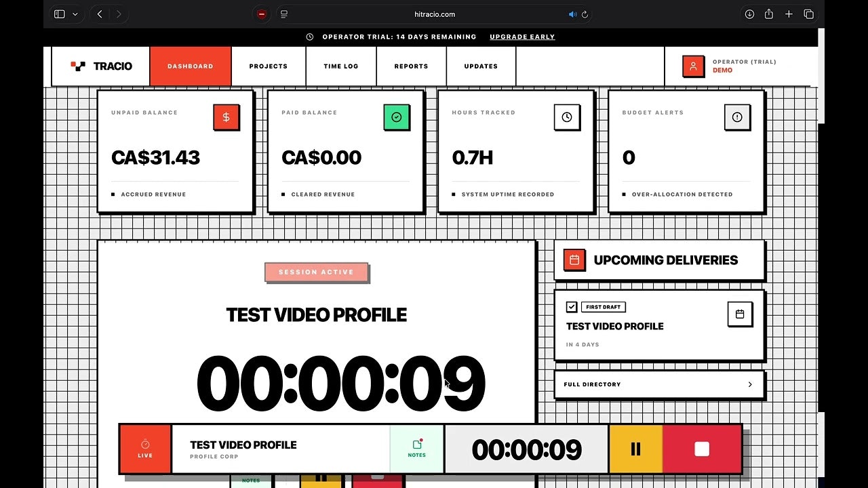Open Safari downloads

(749, 14)
